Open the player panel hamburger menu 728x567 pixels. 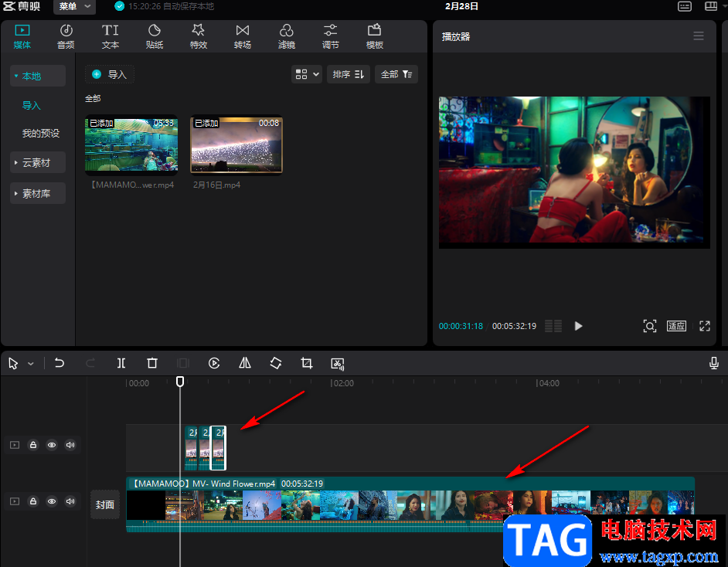click(x=699, y=36)
